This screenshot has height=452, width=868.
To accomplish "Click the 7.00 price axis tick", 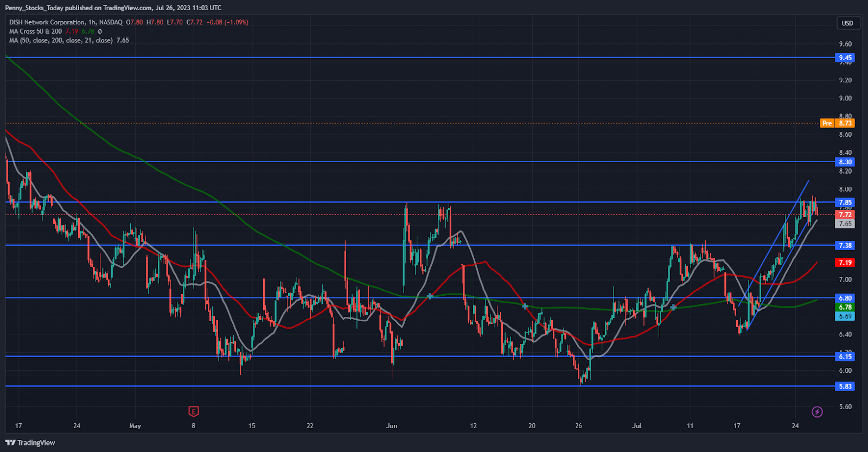I will [x=845, y=280].
